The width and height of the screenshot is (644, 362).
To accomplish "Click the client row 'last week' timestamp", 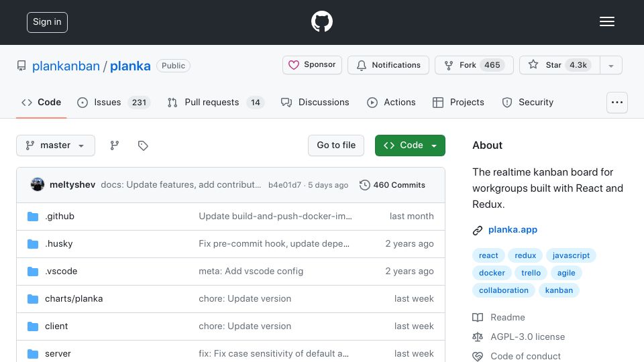I will (414, 326).
